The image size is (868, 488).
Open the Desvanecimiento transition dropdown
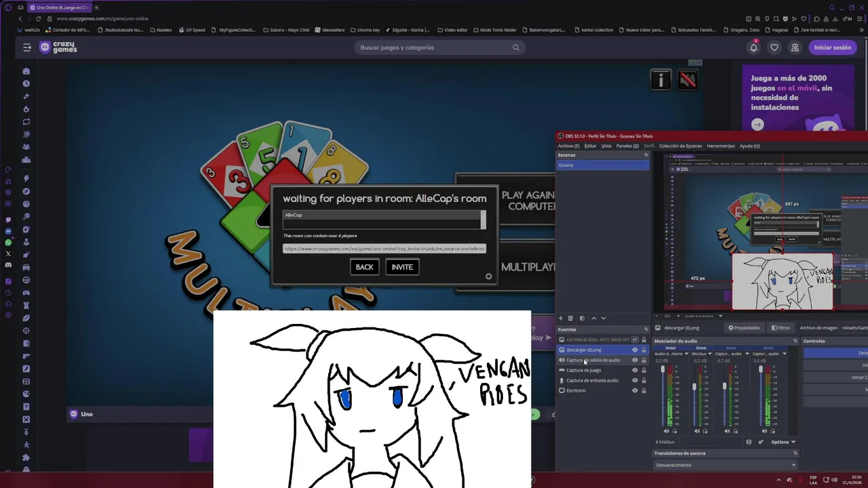click(x=726, y=465)
